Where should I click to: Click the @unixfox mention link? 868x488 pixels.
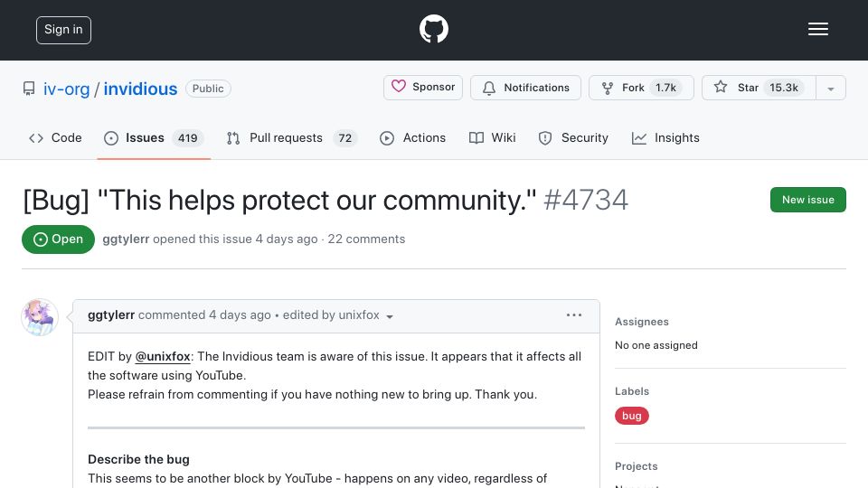(x=163, y=356)
